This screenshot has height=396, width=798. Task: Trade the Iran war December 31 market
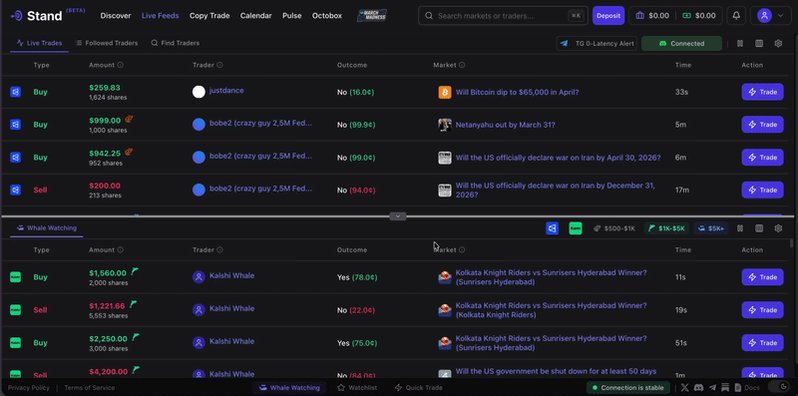762,190
